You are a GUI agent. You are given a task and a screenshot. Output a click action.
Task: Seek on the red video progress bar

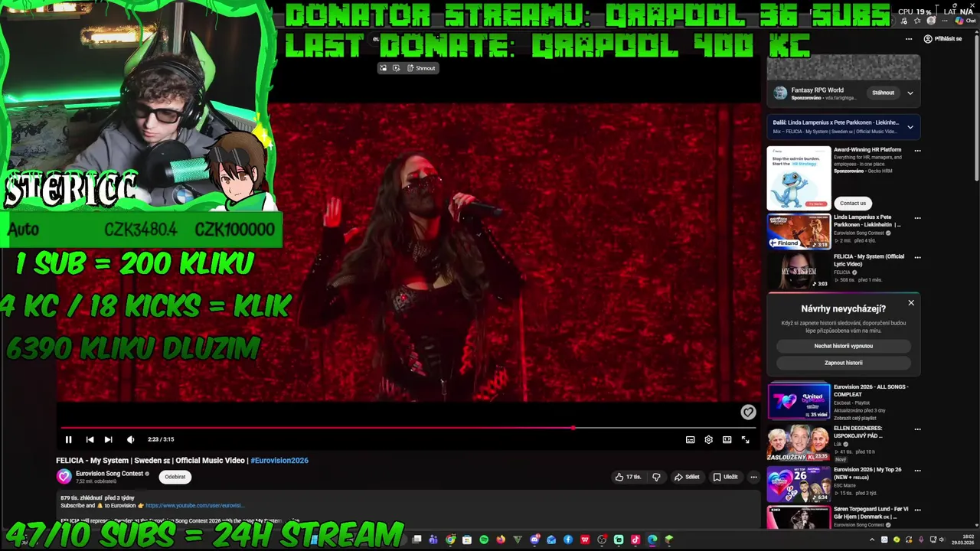[x=407, y=428]
